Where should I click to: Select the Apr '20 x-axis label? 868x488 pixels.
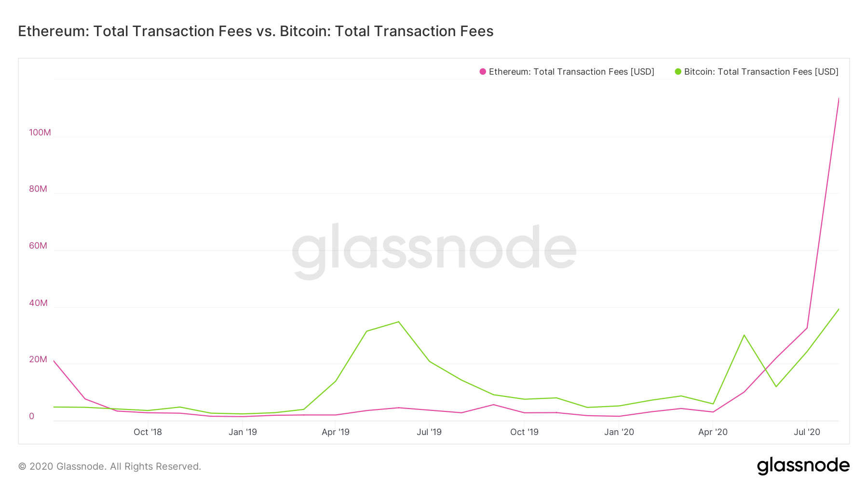coord(713,432)
